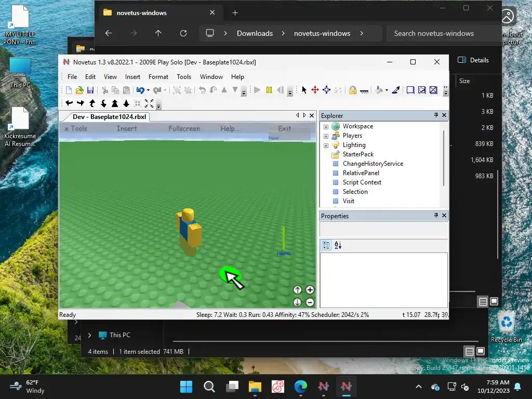Open the Edit menu
Screen dimensions: 532x399
[x=90, y=77]
